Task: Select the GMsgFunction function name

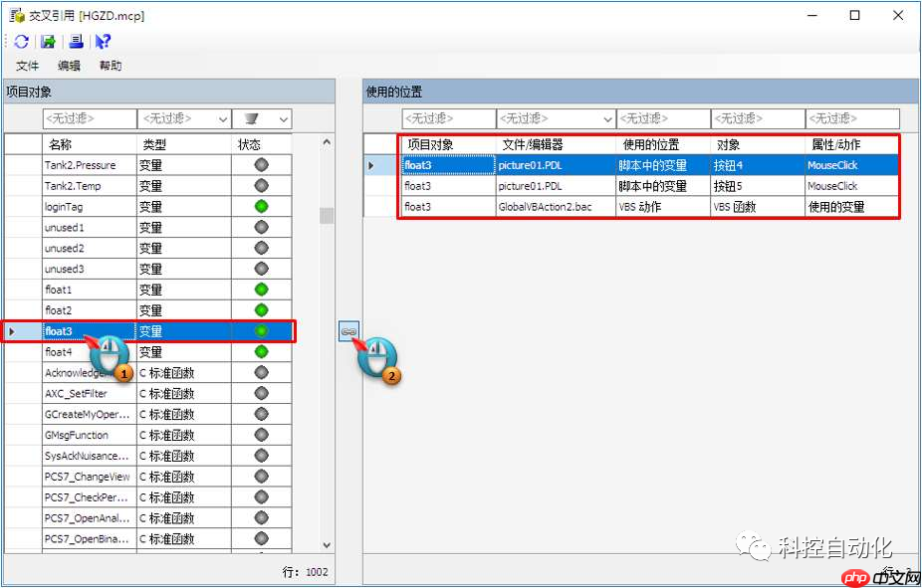Action: pyautogui.click(x=77, y=435)
